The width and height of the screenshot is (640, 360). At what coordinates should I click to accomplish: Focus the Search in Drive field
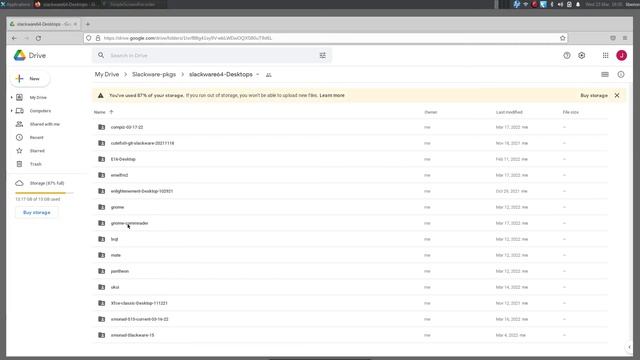click(211, 55)
